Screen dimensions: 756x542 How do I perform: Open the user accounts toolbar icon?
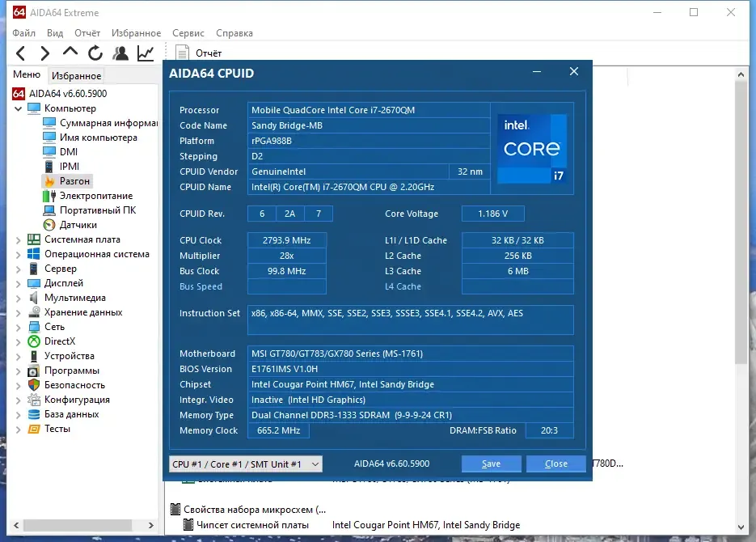coord(120,53)
